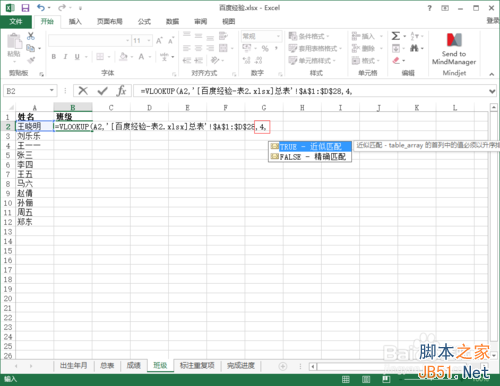
Task: Click the AutoSum sigma icon
Action: tap(396, 36)
